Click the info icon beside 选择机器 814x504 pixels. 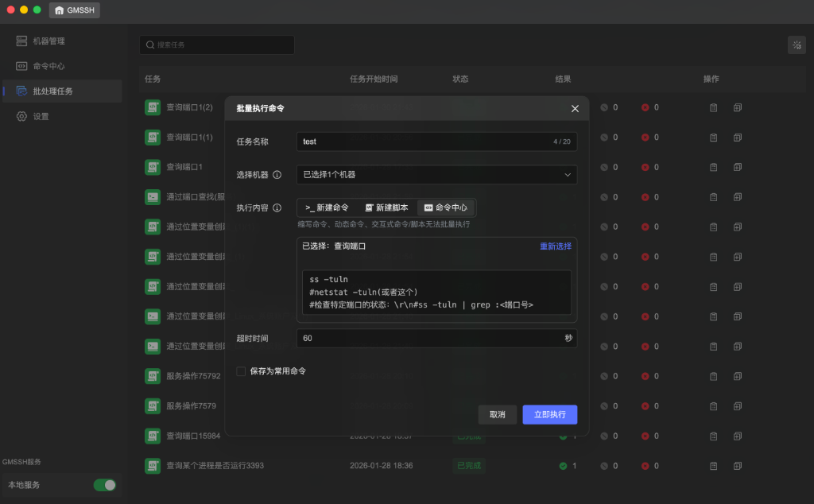click(277, 175)
